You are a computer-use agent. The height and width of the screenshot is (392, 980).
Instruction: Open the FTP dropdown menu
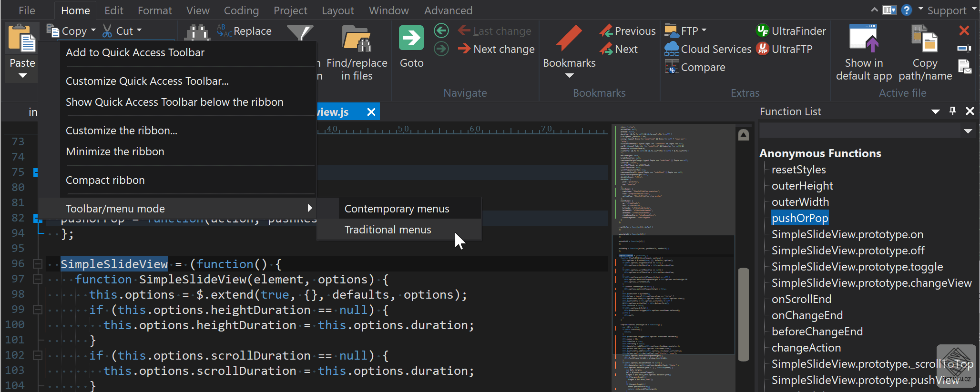[x=704, y=30]
